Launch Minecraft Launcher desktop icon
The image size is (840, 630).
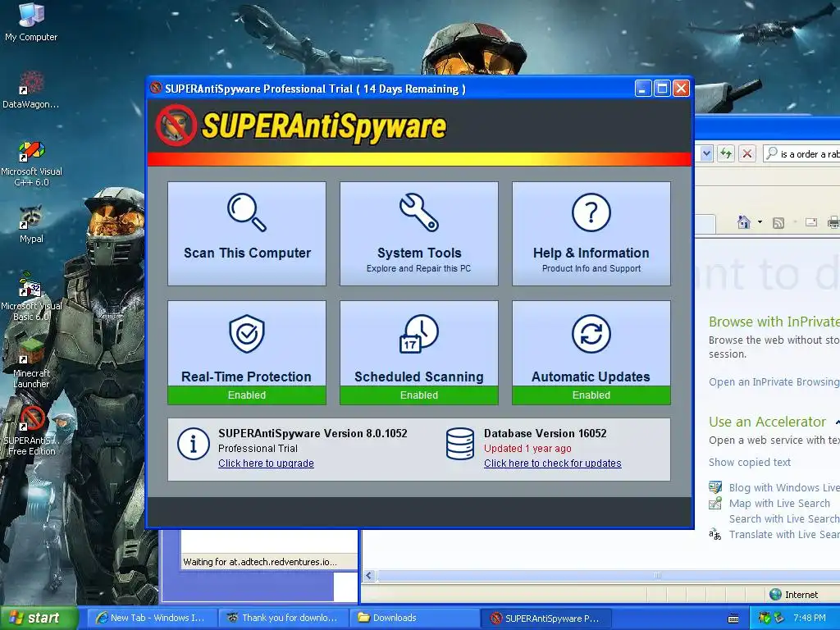[x=31, y=364]
